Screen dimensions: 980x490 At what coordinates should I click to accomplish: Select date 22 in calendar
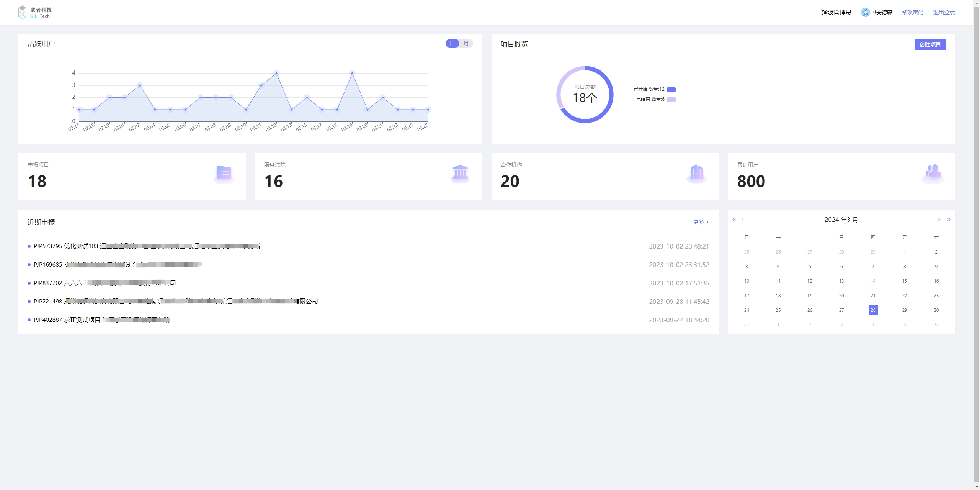pos(905,295)
